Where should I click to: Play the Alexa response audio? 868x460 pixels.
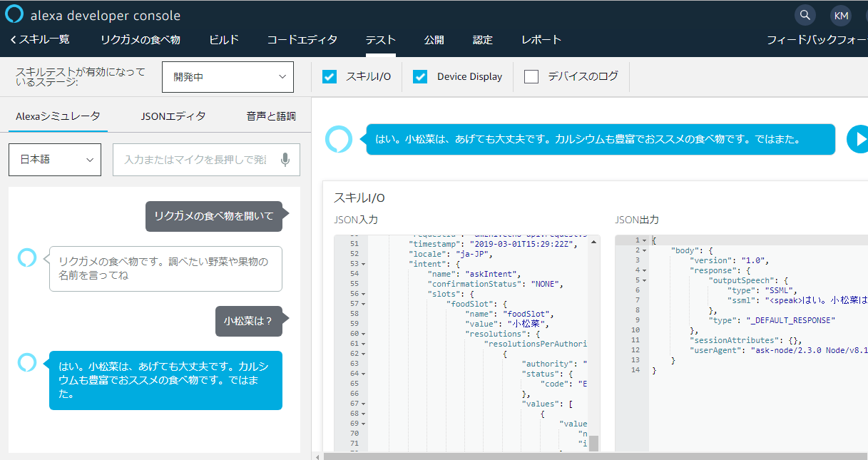coord(857,139)
